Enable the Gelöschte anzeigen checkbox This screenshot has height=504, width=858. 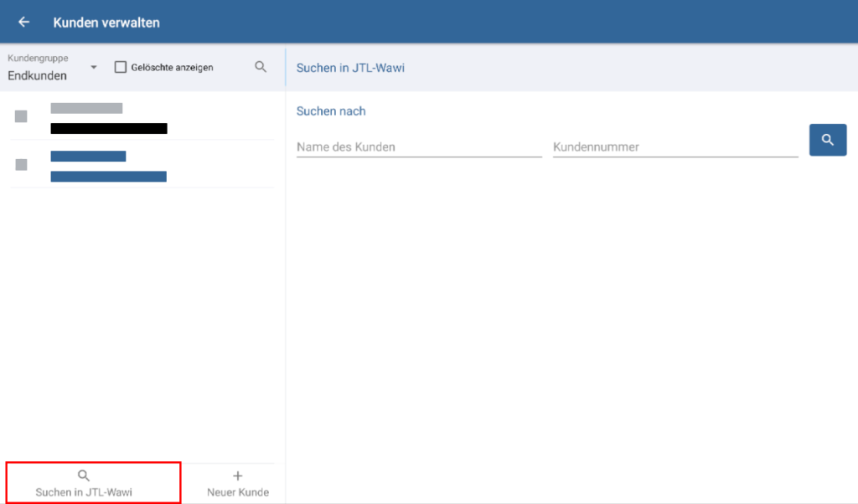(x=121, y=67)
